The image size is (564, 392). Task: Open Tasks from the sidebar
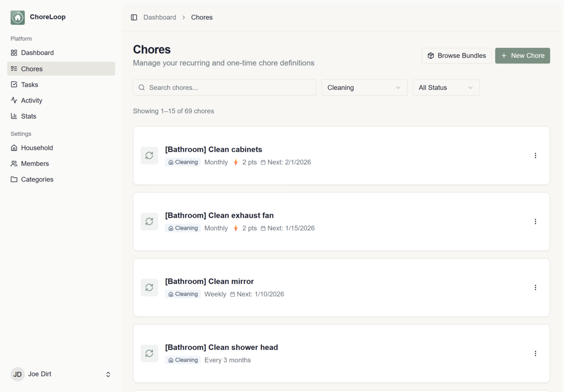61,85
